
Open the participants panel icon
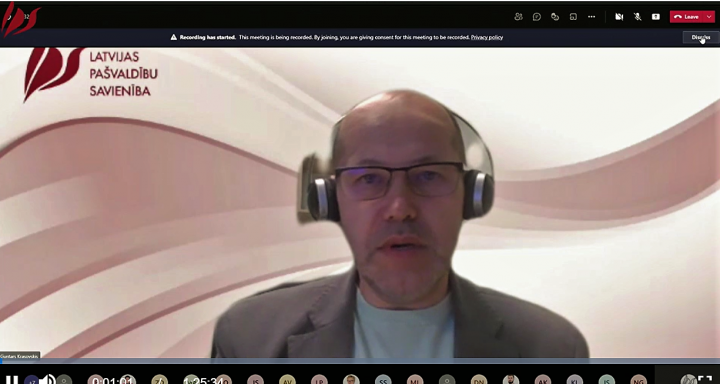point(518,17)
